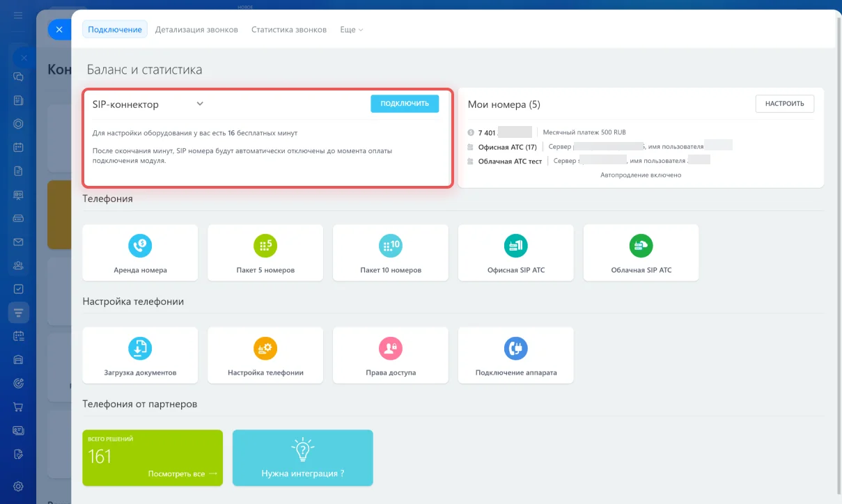Click the Офисная АТС (17) entry
This screenshot has width=842, height=504.
(x=507, y=147)
